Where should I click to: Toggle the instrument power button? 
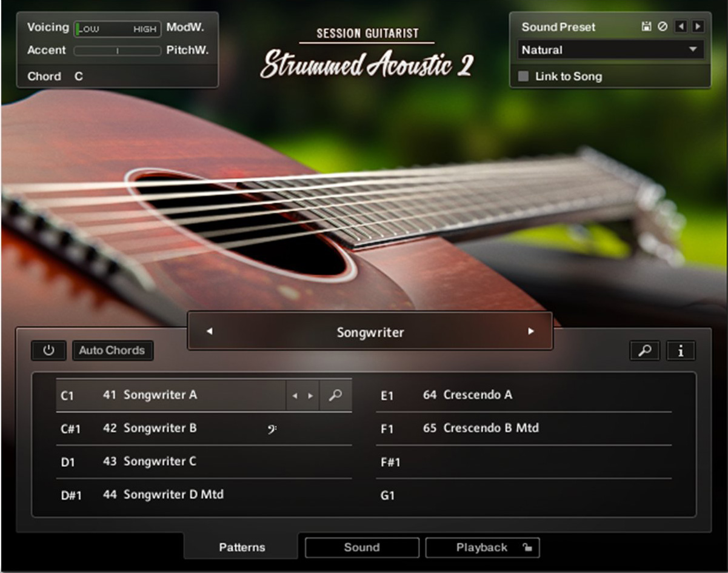click(48, 350)
